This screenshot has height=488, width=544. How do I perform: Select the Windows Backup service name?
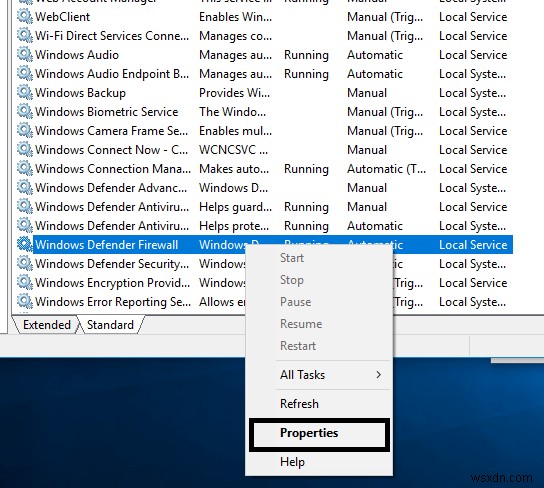[x=80, y=93]
